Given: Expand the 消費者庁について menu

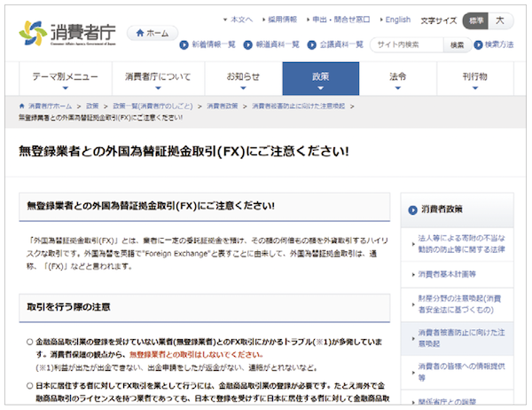Looking at the screenshot, I should (x=158, y=78).
